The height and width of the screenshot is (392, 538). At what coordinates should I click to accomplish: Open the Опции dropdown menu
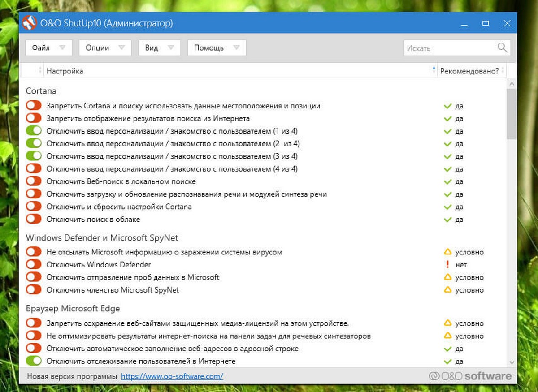click(105, 48)
